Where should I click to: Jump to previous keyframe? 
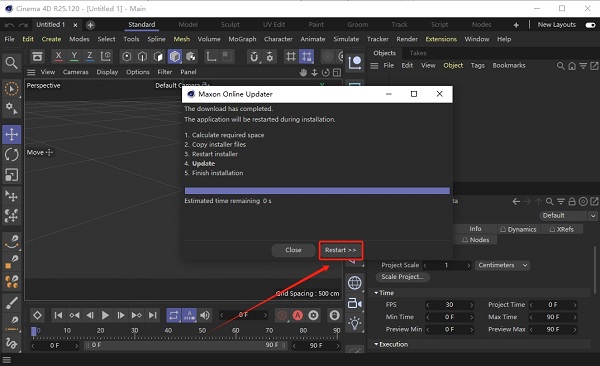(74, 315)
